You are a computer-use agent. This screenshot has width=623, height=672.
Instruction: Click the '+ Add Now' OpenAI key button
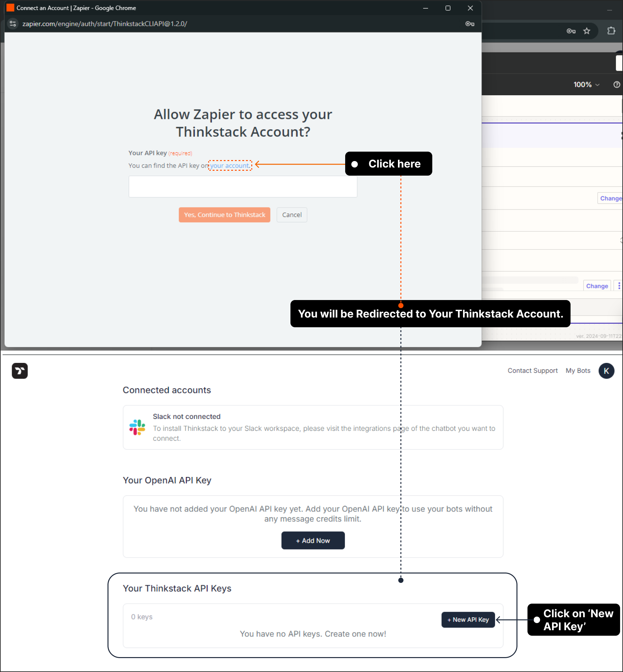[x=313, y=541]
